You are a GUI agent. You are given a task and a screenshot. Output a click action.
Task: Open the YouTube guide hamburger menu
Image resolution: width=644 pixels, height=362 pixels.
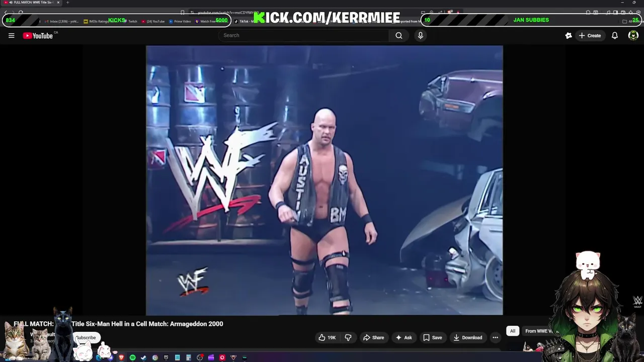(x=11, y=36)
